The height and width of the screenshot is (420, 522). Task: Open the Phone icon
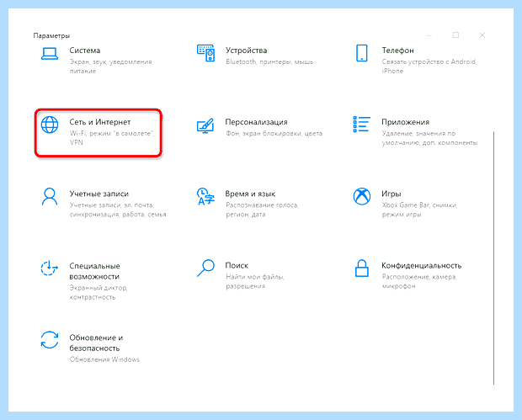click(361, 53)
